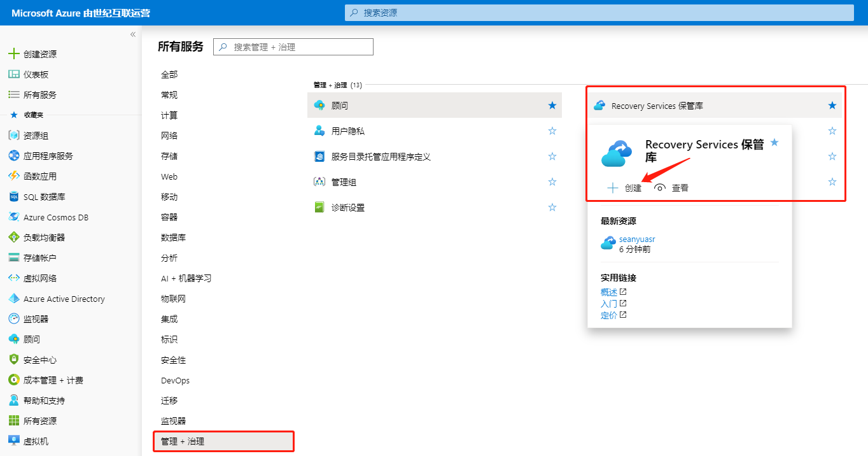Click the 顾问 icon in left sidebar

(x=14, y=339)
